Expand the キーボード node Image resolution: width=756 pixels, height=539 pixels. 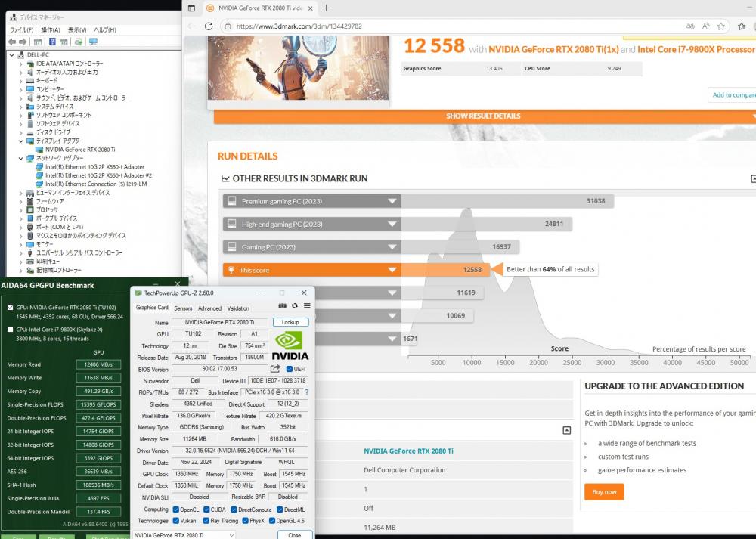[x=20, y=81]
